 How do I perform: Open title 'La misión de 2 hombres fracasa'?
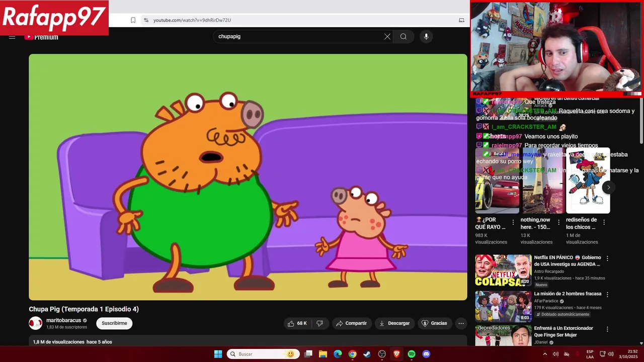pos(568,294)
